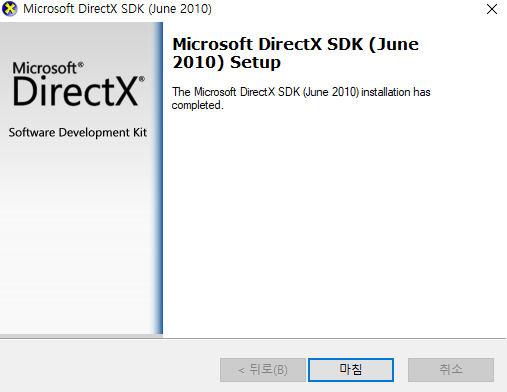Viewport: 507px width, 392px height.
Task: Click the "Software Development Kit" label
Action: 78,132
